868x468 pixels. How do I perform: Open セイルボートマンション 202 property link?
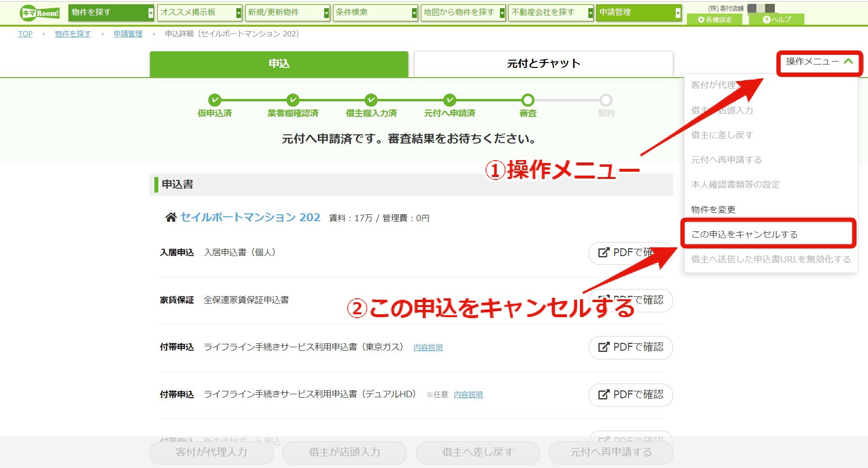pos(250,217)
